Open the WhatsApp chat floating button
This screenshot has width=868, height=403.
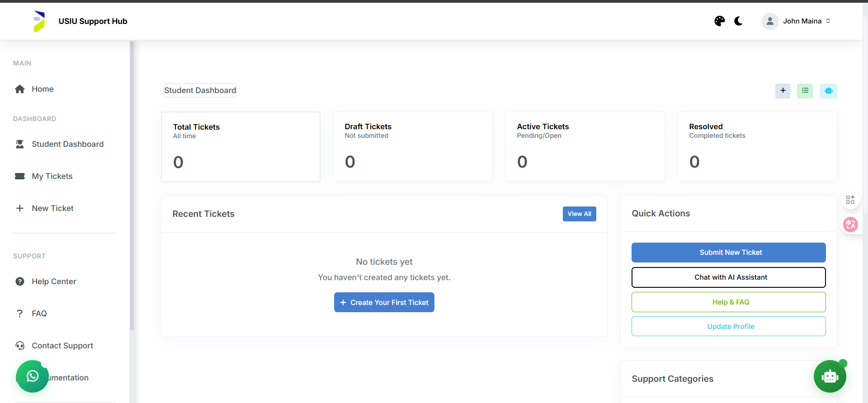[32, 376]
